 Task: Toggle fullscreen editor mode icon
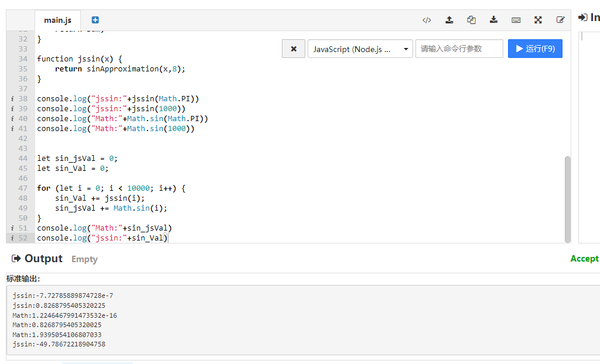click(538, 20)
